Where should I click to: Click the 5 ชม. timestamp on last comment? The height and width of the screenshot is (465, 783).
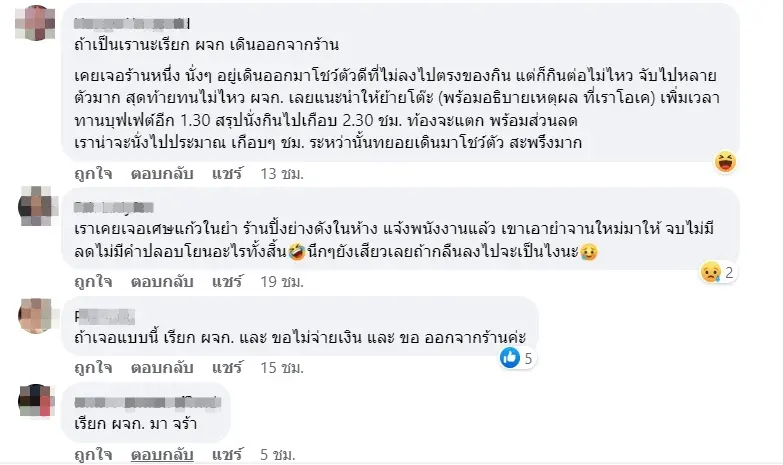coord(277,453)
